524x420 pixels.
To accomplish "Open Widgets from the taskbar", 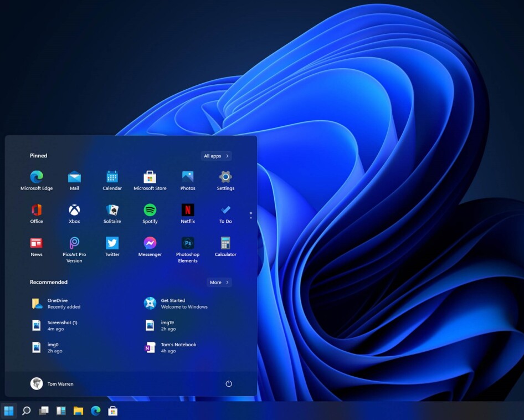I will [x=61, y=411].
